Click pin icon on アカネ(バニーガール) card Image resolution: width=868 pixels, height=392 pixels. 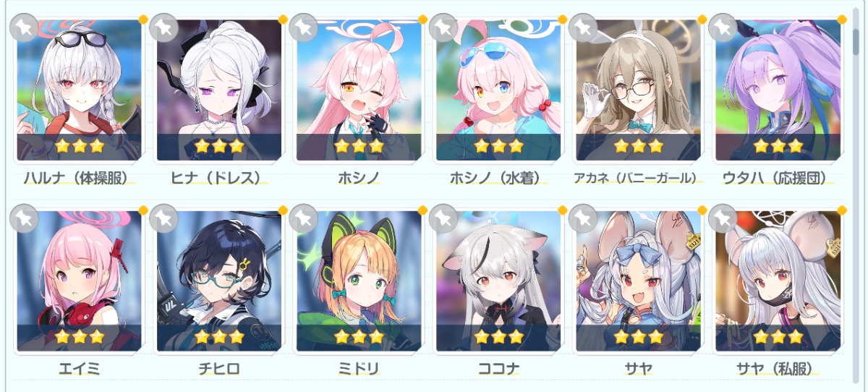click(583, 27)
